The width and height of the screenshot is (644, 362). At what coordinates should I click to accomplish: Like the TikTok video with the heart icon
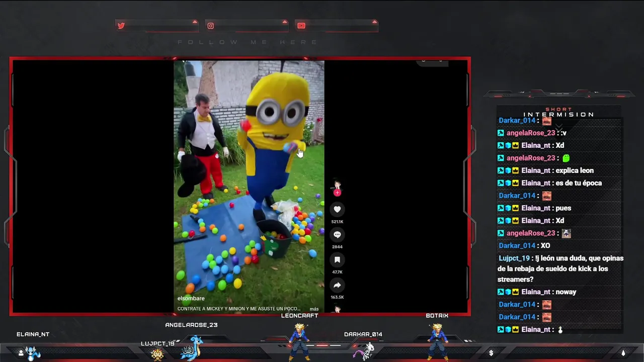(337, 210)
